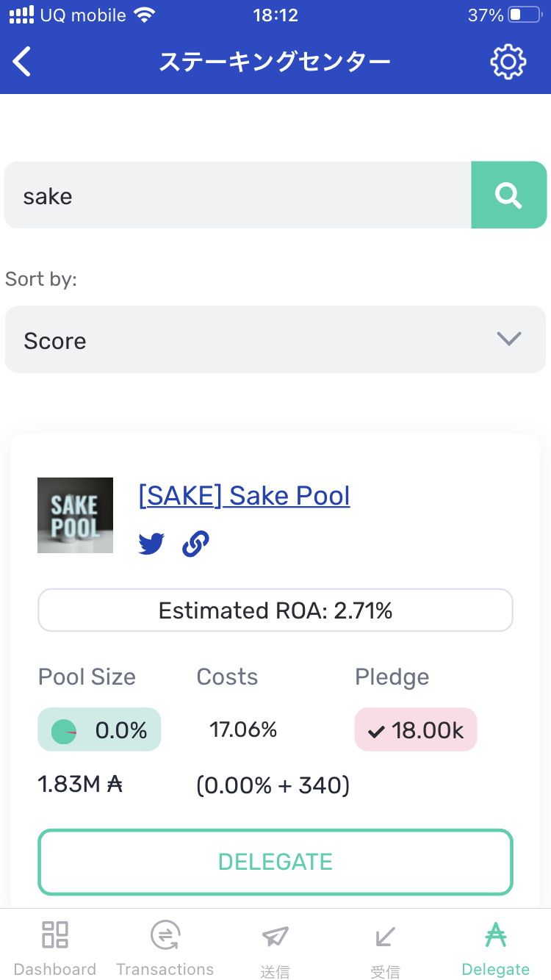
Task: Tap the Pool Size 0.0% badge
Action: click(x=99, y=729)
